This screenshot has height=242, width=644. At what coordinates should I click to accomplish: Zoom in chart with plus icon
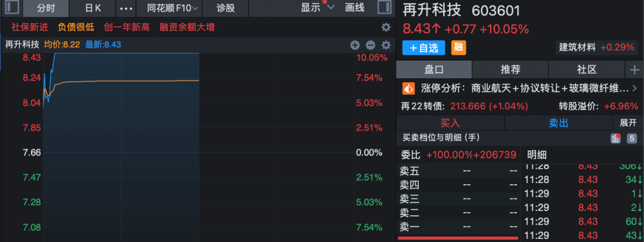(x=355, y=45)
